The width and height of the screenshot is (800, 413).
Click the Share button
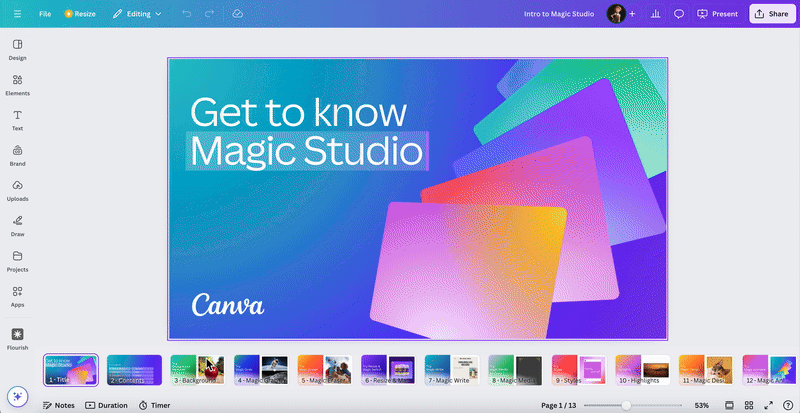point(772,14)
